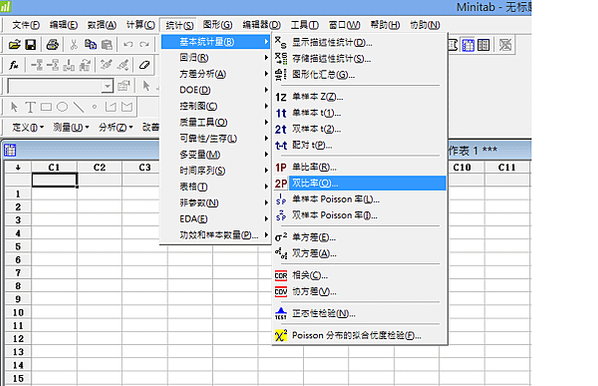Select the line drawing tool
The height and width of the screenshot is (386, 598).
[x=78, y=107]
